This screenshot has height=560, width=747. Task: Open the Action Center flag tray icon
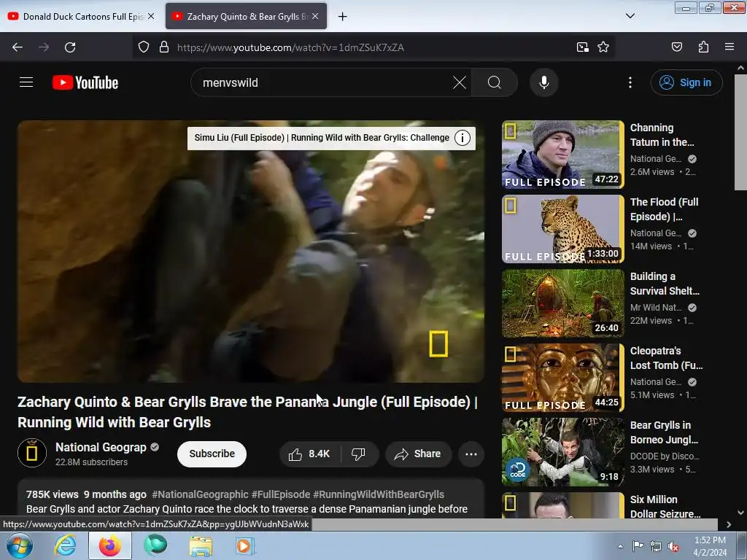tap(638, 546)
